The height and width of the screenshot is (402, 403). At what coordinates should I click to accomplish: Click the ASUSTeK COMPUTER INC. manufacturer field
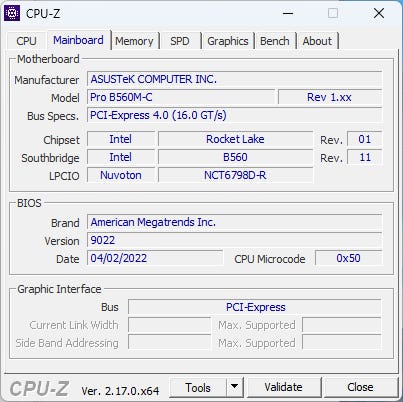(x=235, y=79)
